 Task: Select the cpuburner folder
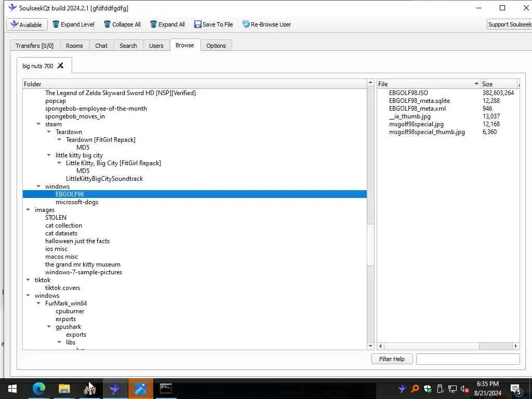coord(70,312)
